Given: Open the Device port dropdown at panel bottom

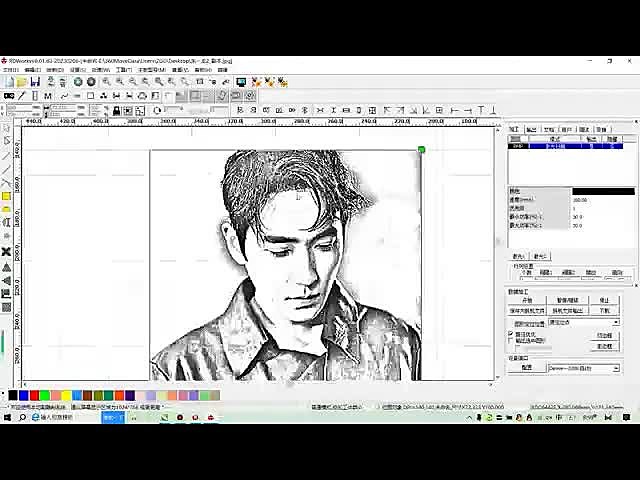Looking at the screenshot, I should [x=584, y=368].
